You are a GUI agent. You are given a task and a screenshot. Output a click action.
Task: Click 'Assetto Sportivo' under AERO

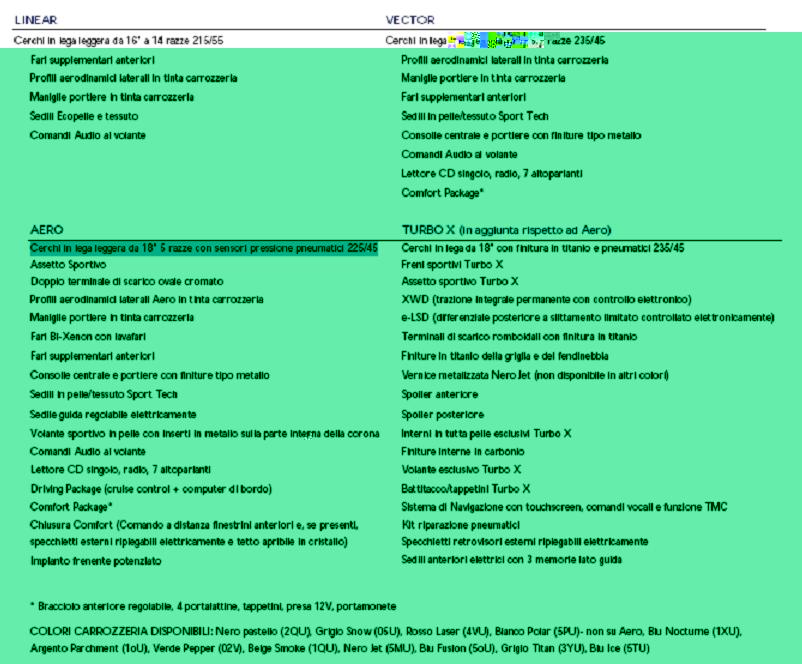point(72,265)
